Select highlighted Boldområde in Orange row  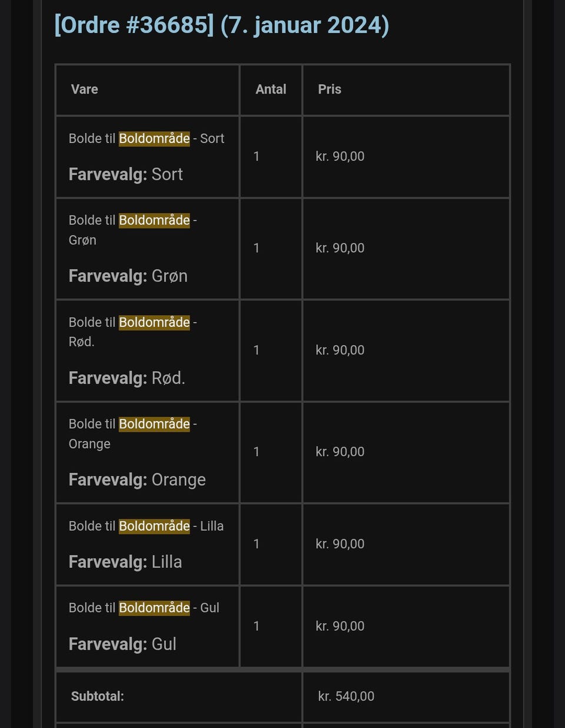tap(154, 424)
